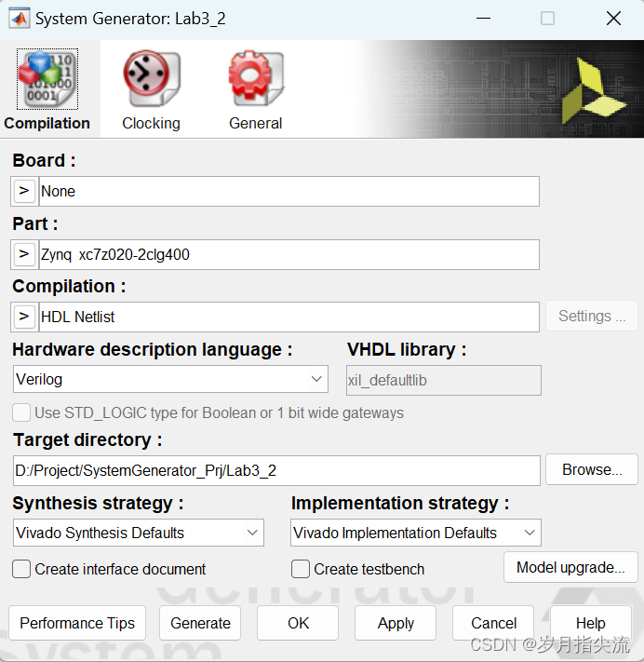The height and width of the screenshot is (662, 644).
Task: Open the Hardware description language dropdown
Action: pos(170,379)
